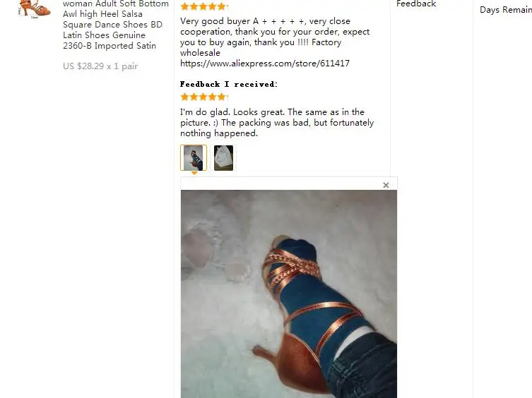Click the US $28.29 x 1 pair price

pos(100,66)
